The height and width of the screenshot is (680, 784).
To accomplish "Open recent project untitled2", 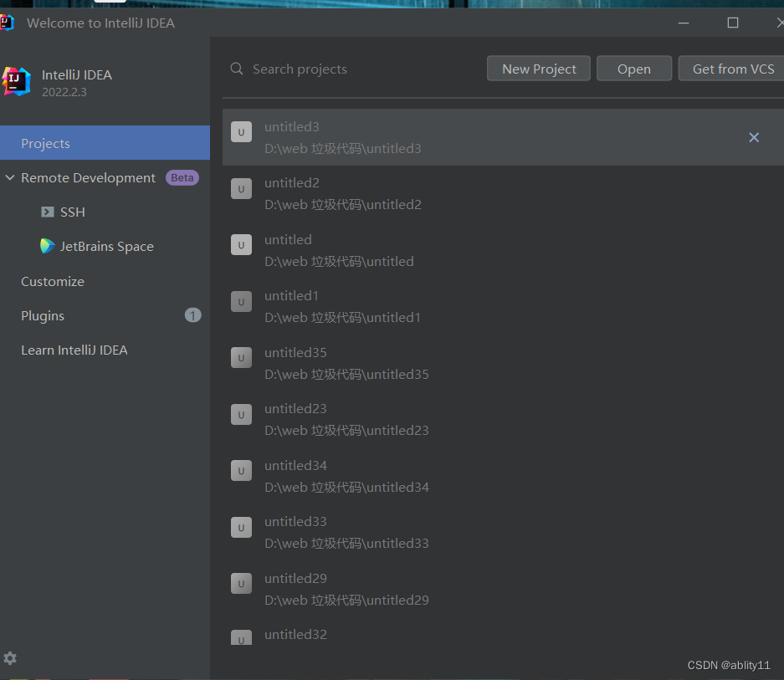I will 503,194.
